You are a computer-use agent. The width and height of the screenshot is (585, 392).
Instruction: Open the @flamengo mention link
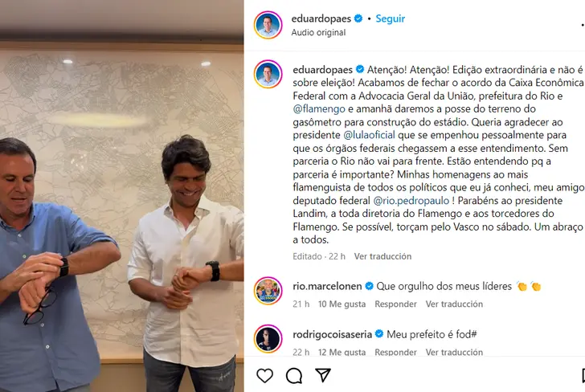[319, 109]
